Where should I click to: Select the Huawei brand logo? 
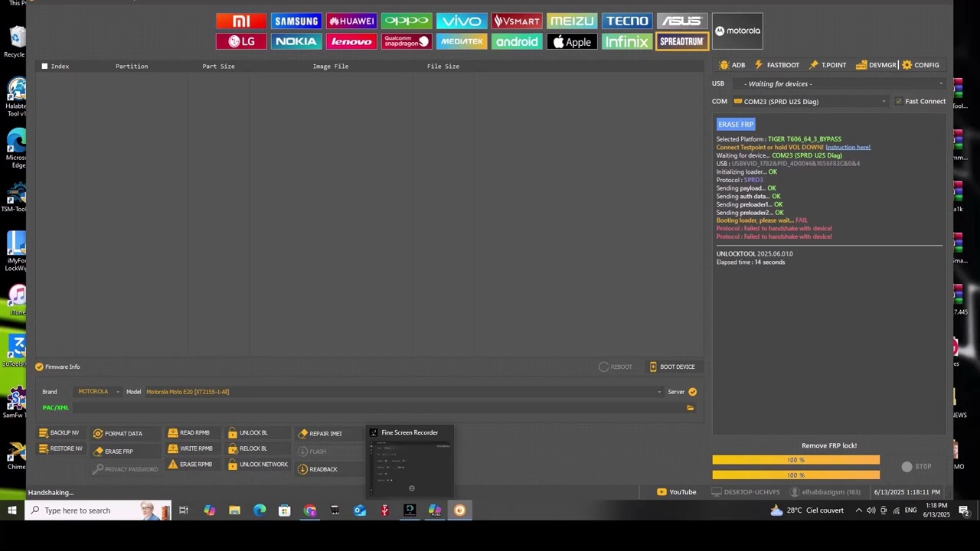click(x=351, y=21)
